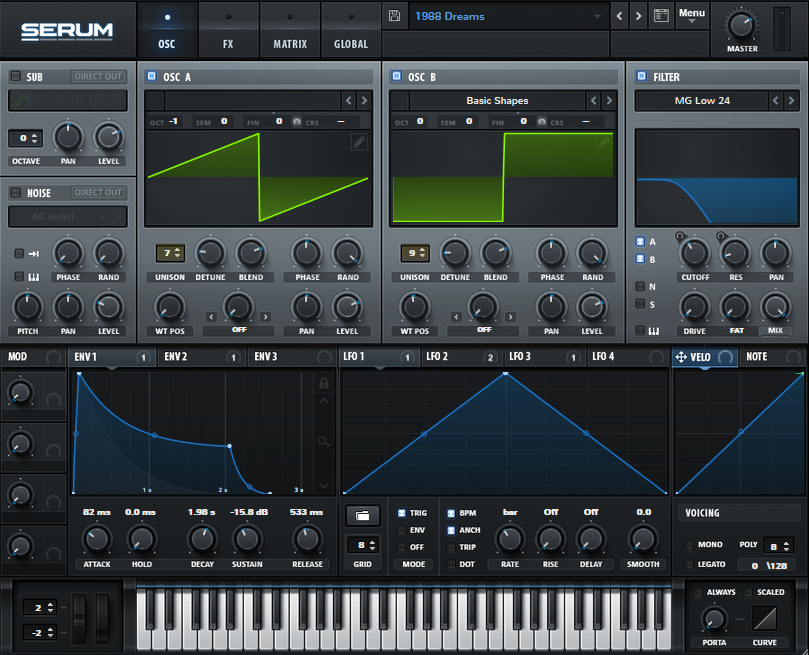Screen dimensions: 809x655
Task: Click the magnifier zoom icon in envelope display
Action: coord(323,440)
